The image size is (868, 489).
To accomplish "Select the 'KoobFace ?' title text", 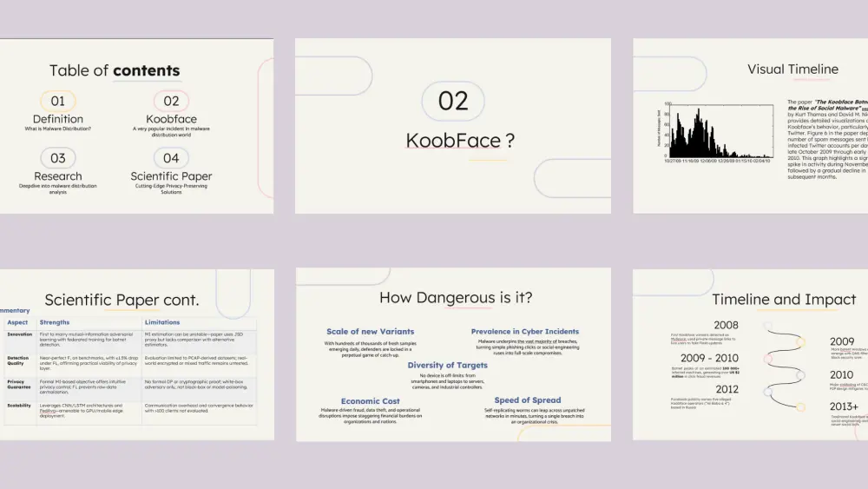I will tap(460, 141).
